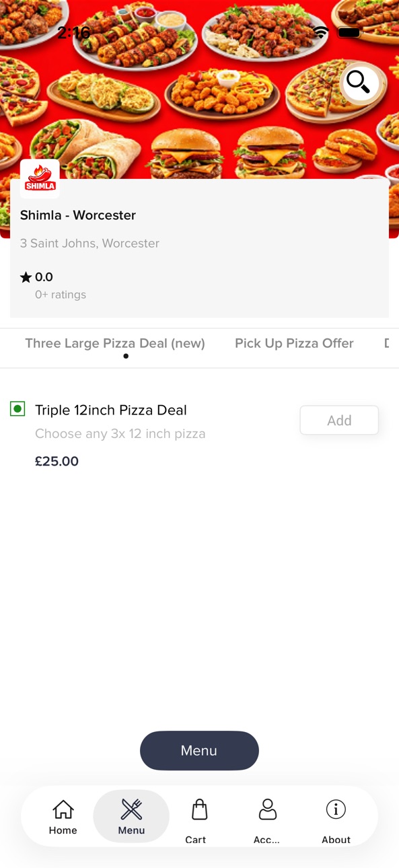
Task: Tap the Shimla - Worcester restaurant name
Action: [78, 215]
